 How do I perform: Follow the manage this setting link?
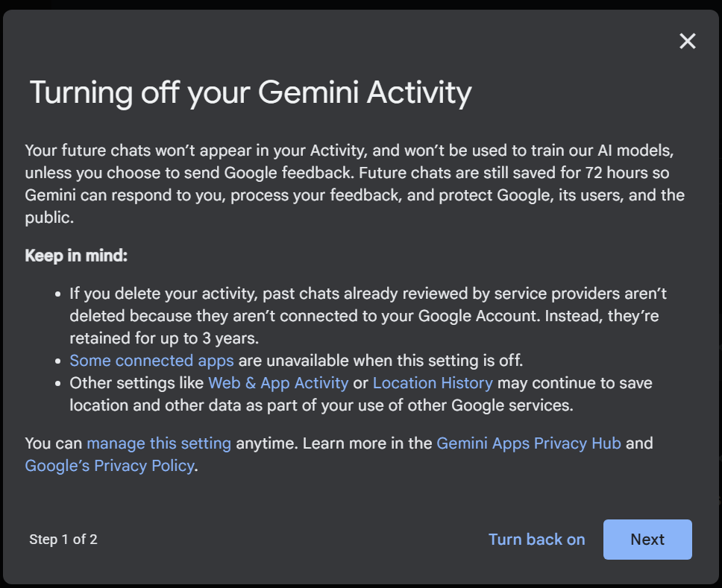click(x=159, y=443)
